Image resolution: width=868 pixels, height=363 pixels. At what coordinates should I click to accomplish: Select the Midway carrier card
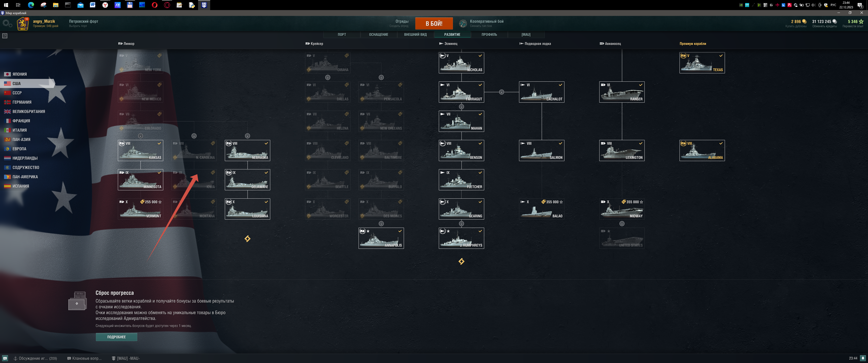tap(622, 209)
